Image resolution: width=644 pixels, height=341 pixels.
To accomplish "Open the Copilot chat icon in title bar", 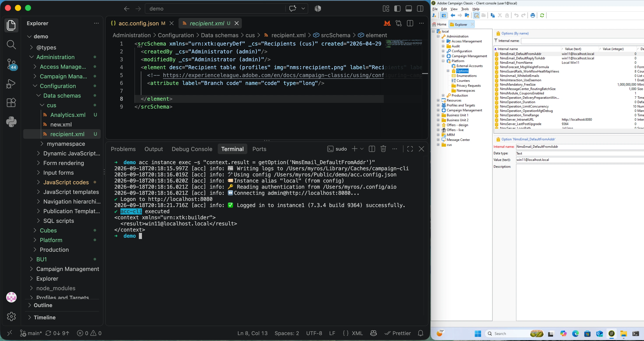I will click(292, 9).
